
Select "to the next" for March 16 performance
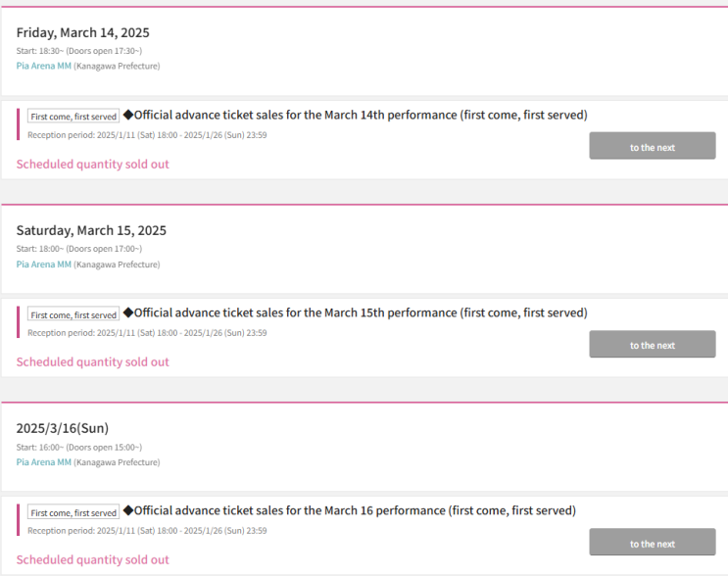click(652, 543)
